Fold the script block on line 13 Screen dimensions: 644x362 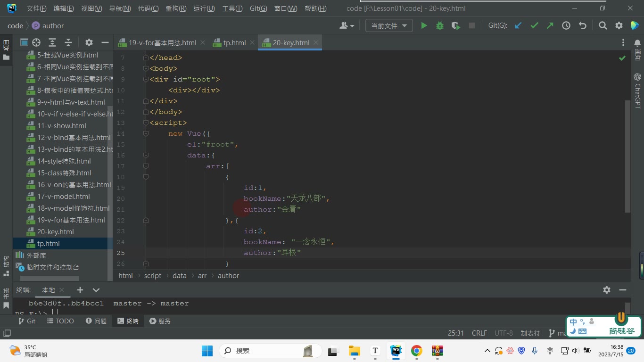pos(146,123)
